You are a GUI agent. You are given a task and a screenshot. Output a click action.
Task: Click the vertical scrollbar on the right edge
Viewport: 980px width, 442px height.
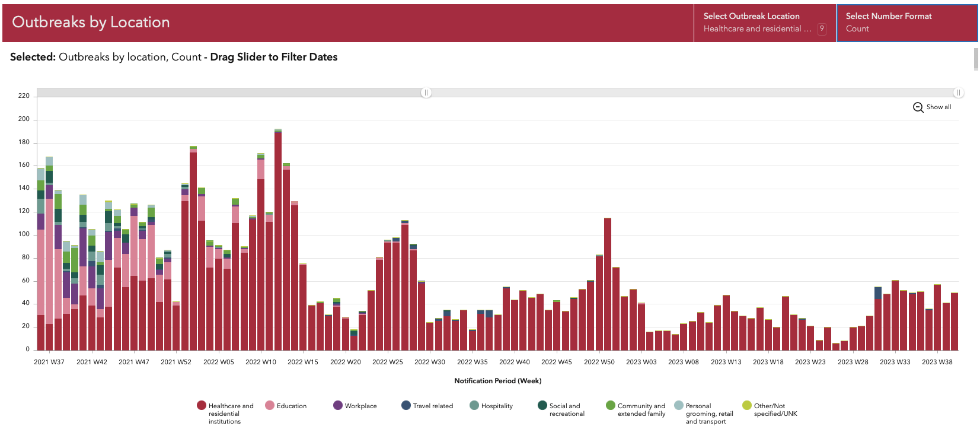point(976,59)
